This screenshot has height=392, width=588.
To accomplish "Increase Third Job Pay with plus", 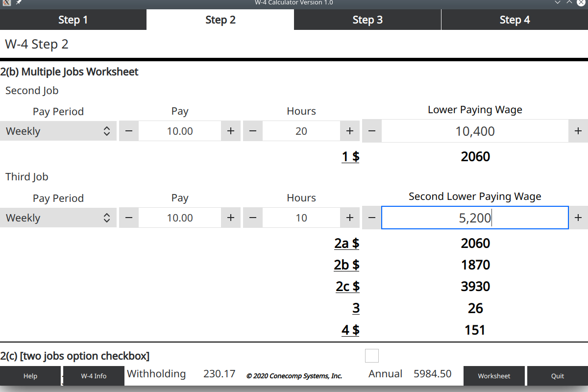I will pyautogui.click(x=231, y=218).
